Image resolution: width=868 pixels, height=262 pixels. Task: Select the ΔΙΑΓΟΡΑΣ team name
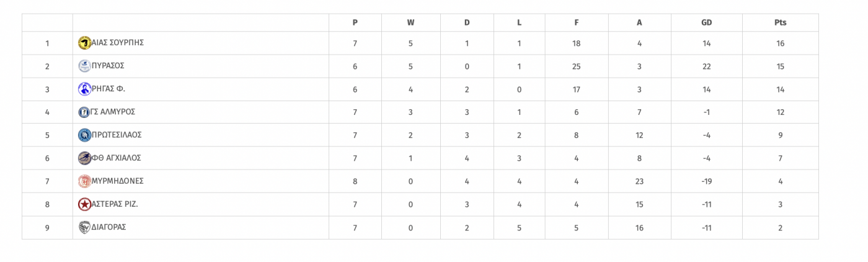click(109, 227)
